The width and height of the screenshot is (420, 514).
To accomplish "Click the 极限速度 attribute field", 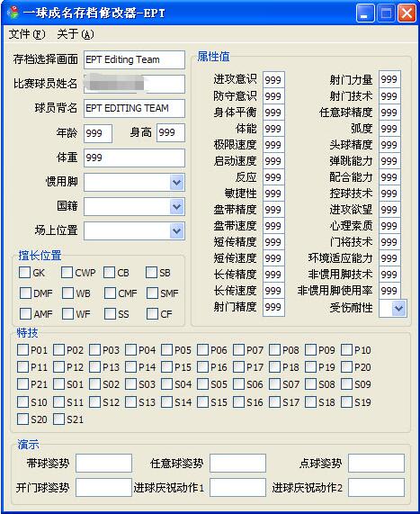I will (x=273, y=145).
